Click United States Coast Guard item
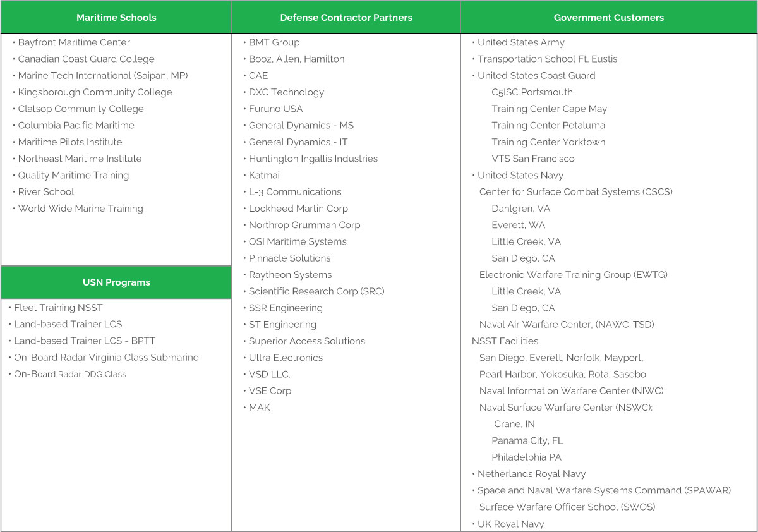 pos(536,76)
